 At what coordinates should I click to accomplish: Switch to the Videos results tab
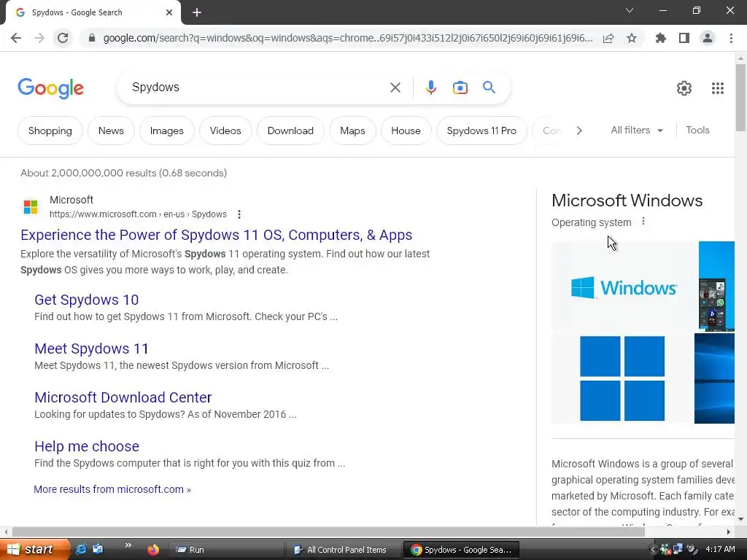pyautogui.click(x=225, y=131)
